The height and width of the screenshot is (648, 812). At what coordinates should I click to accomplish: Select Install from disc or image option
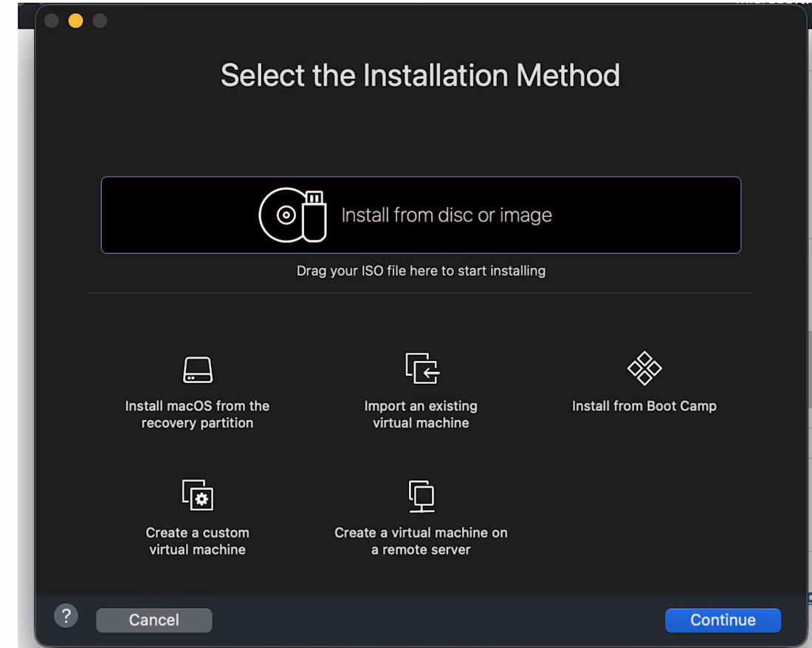[421, 215]
